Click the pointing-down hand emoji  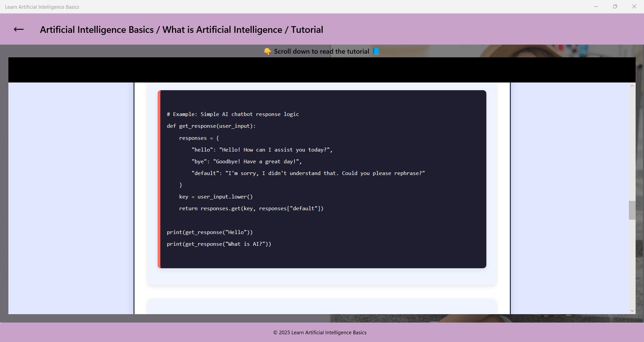tap(267, 51)
